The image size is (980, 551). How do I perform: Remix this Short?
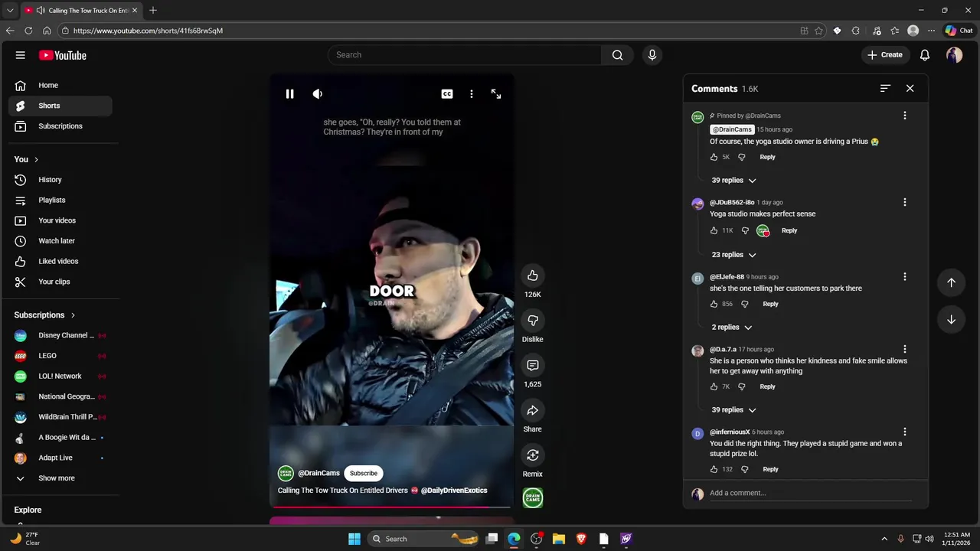click(533, 455)
